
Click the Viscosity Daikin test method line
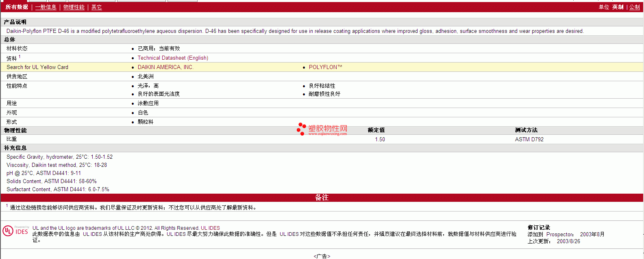click(x=57, y=165)
